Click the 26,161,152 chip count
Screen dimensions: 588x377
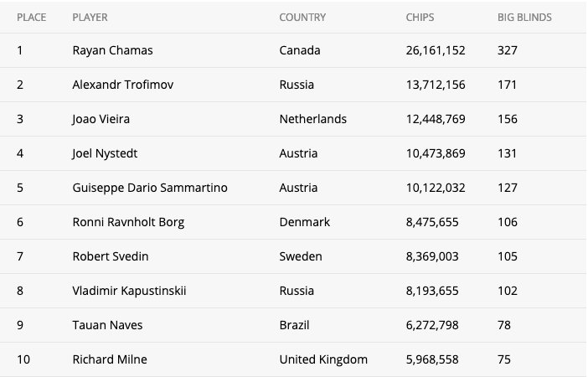pyautogui.click(x=436, y=50)
